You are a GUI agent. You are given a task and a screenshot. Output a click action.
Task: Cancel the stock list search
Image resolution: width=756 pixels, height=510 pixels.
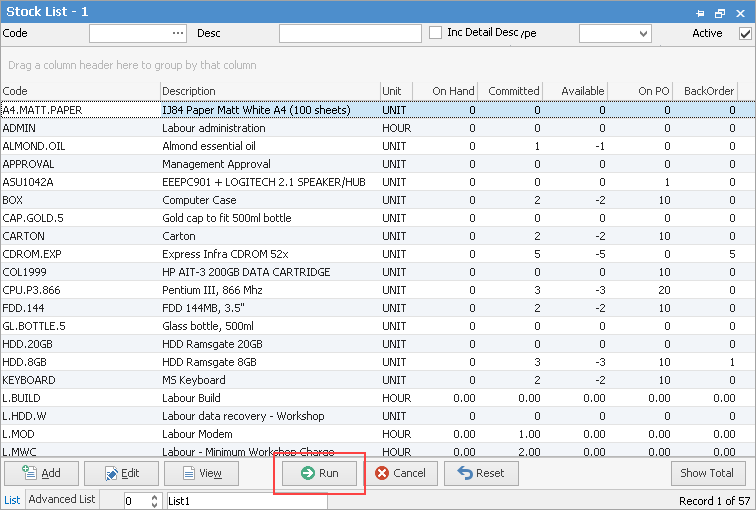pyautogui.click(x=401, y=473)
